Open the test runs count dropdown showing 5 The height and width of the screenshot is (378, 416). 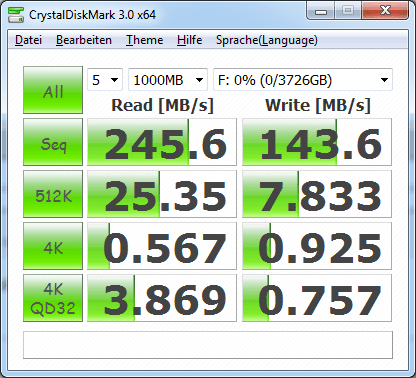point(105,80)
